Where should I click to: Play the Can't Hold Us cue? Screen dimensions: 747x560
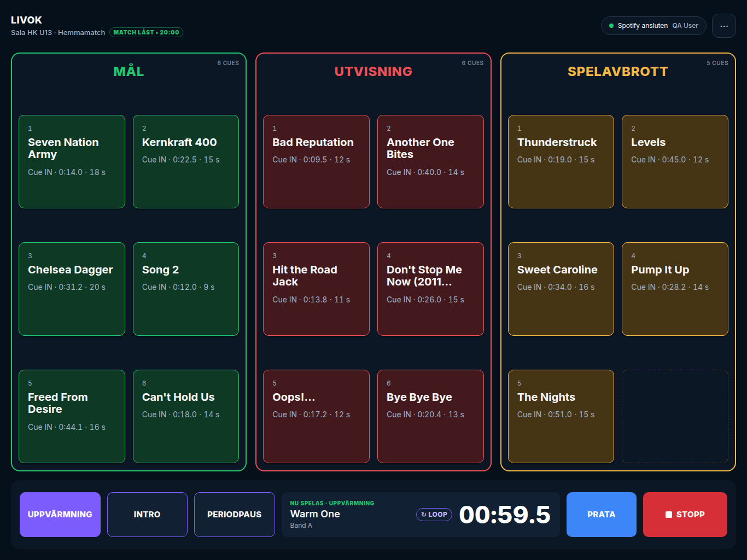(x=186, y=417)
